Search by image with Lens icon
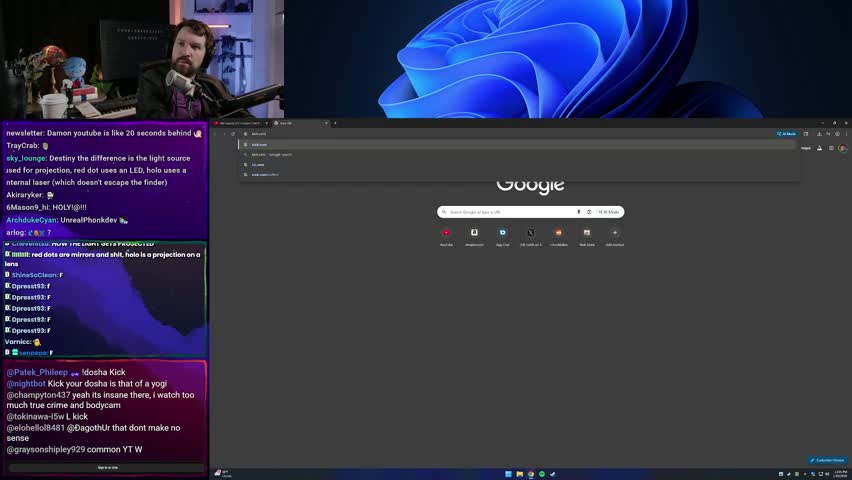The width and height of the screenshot is (852, 480). [x=589, y=212]
